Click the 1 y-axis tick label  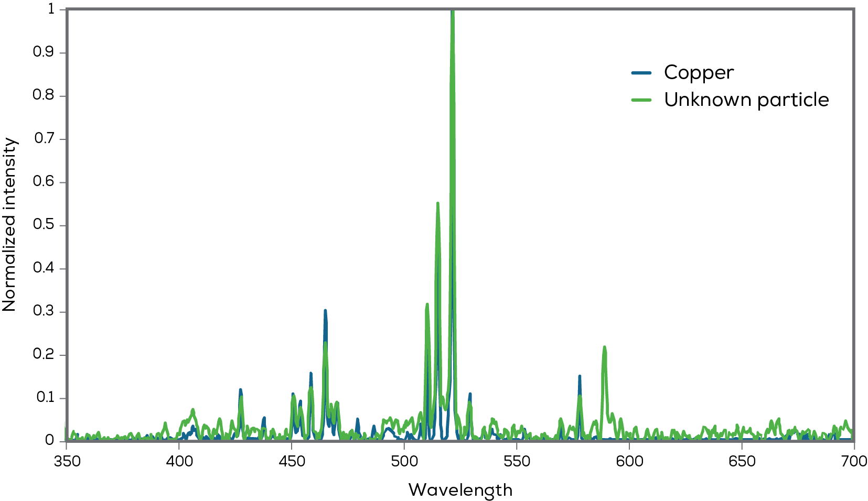[x=51, y=9]
